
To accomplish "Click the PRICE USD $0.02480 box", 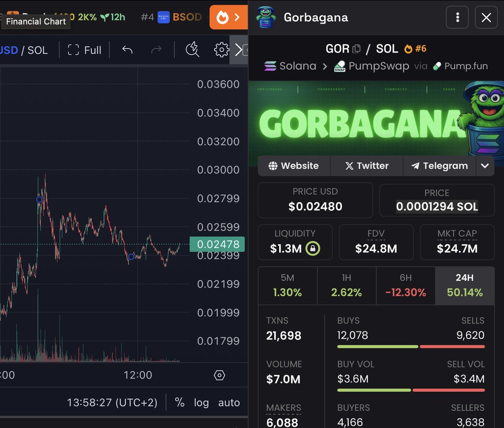I will [315, 200].
